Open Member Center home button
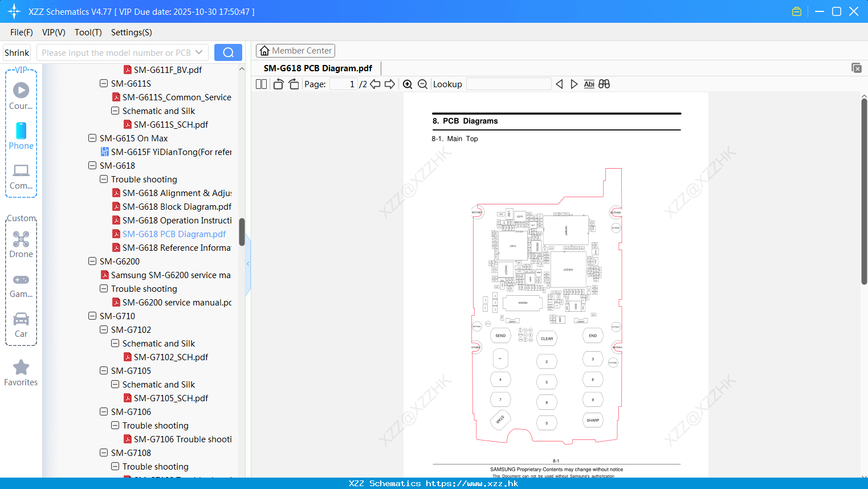This screenshot has width=868, height=489. pyautogui.click(x=295, y=51)
